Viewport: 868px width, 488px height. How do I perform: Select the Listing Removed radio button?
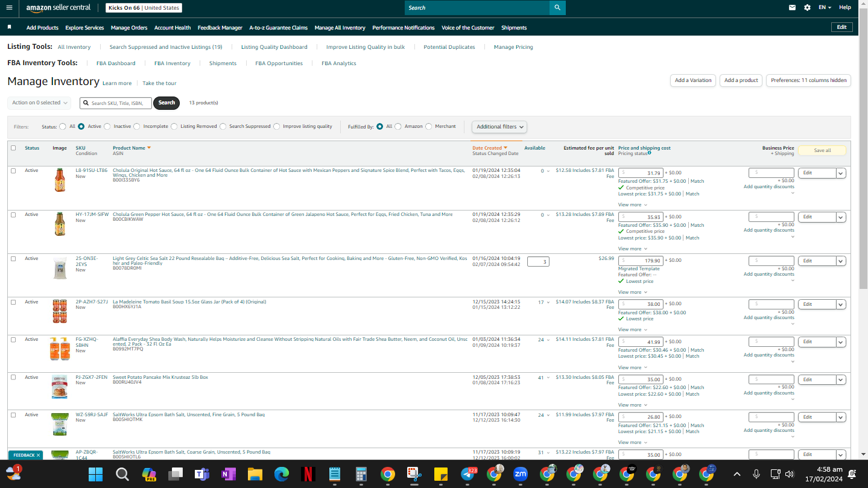(x=174, y=127)
